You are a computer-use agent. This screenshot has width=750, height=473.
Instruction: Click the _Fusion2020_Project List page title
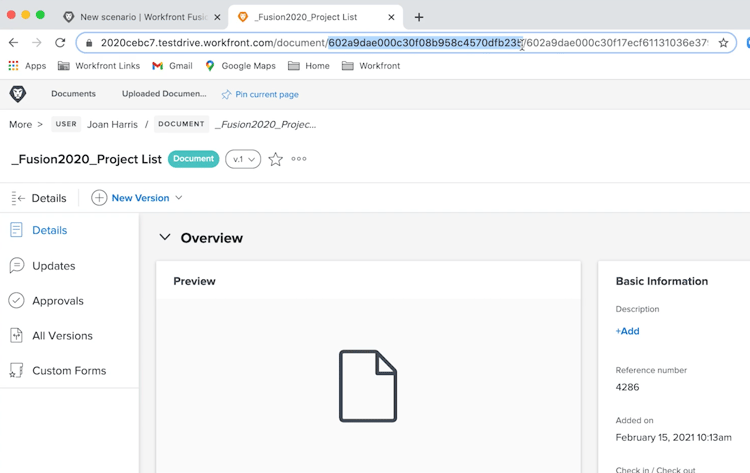coord(87,159)
